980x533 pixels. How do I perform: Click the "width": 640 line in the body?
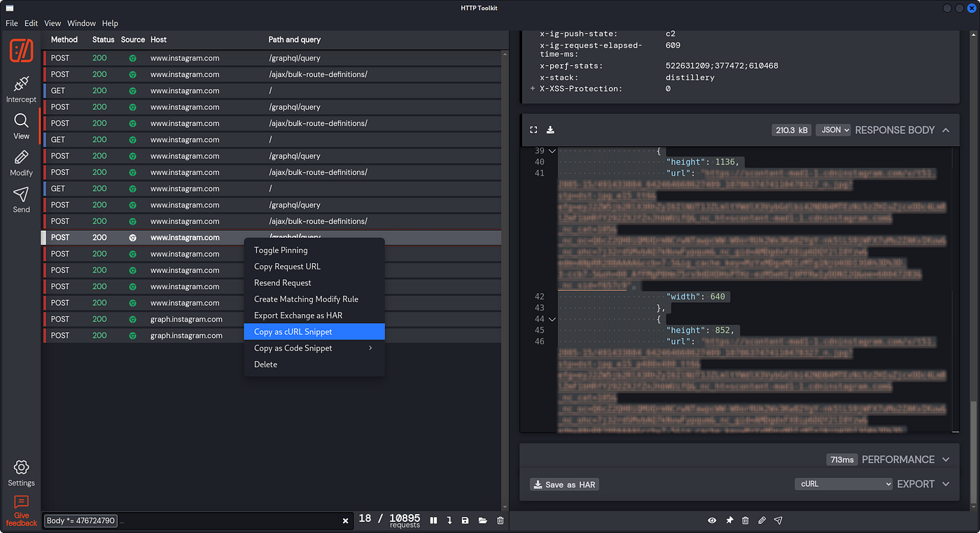click(695, 297)
